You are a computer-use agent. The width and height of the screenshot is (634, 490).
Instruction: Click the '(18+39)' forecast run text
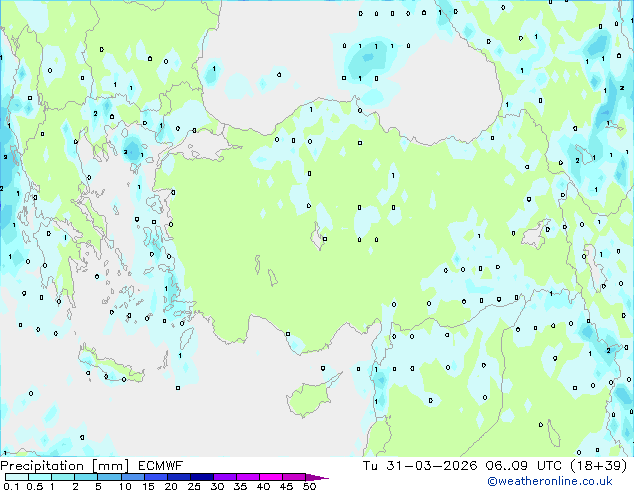click(598, 466)
